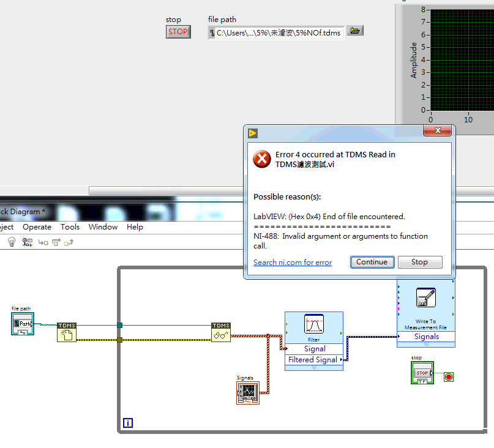Click the Step Over toolbar icon
The height and width of the screenshot is (448, 494).
pos(56,242)
